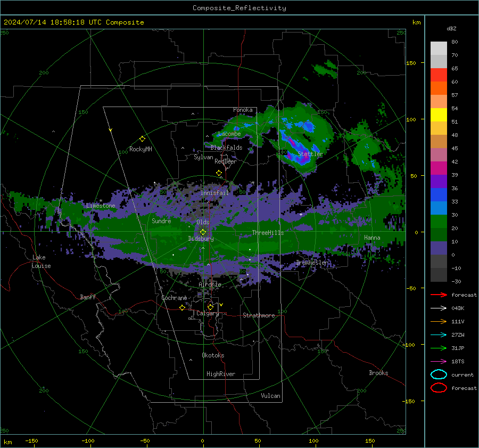Screen dimensions: 479x448
Task: Select the cyan 27ZW arrow legend icon
Action: (439, 335)
